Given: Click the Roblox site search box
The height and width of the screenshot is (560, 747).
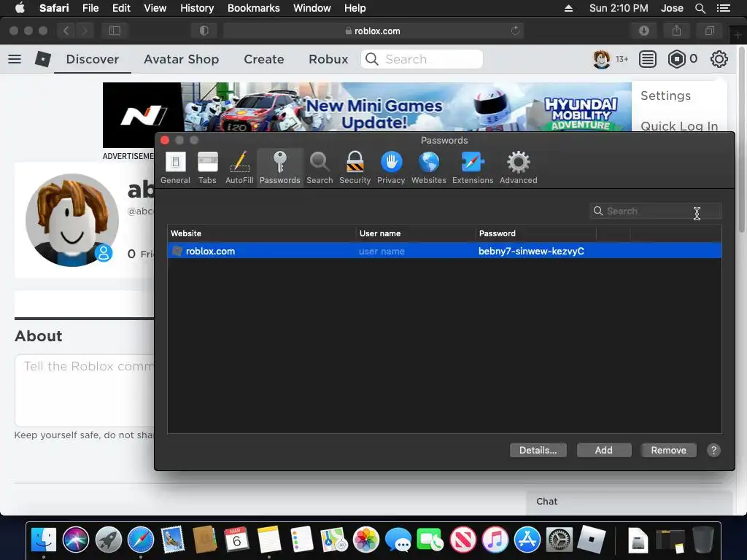Looking at the screenshot, I should pyautogui.click(x=422, y=59).
